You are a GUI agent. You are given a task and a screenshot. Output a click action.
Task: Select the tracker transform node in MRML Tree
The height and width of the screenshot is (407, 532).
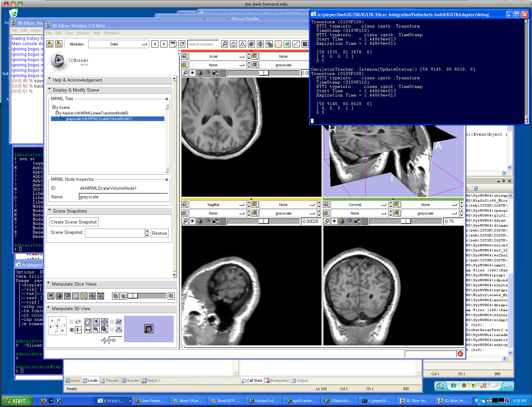[x=95, y=113]
